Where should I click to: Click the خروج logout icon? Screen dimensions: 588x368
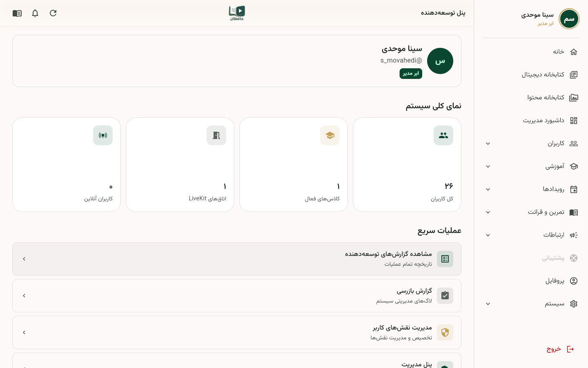(570, 349)
